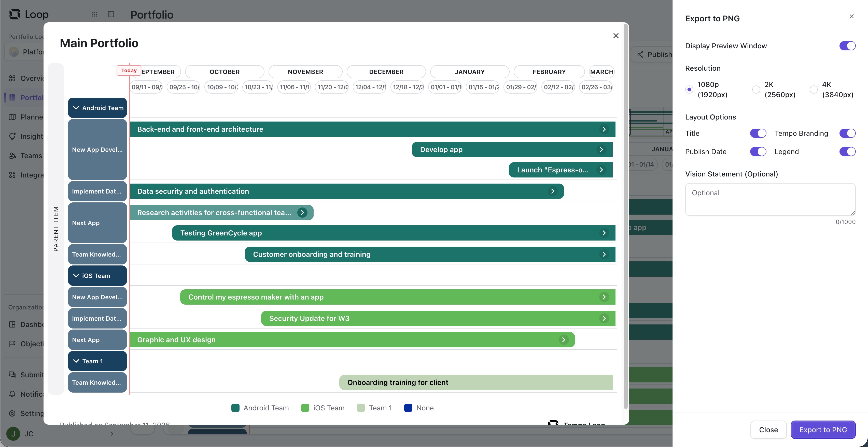
Task: Click the Export to PNG button
Action: [x=823, y=430]
